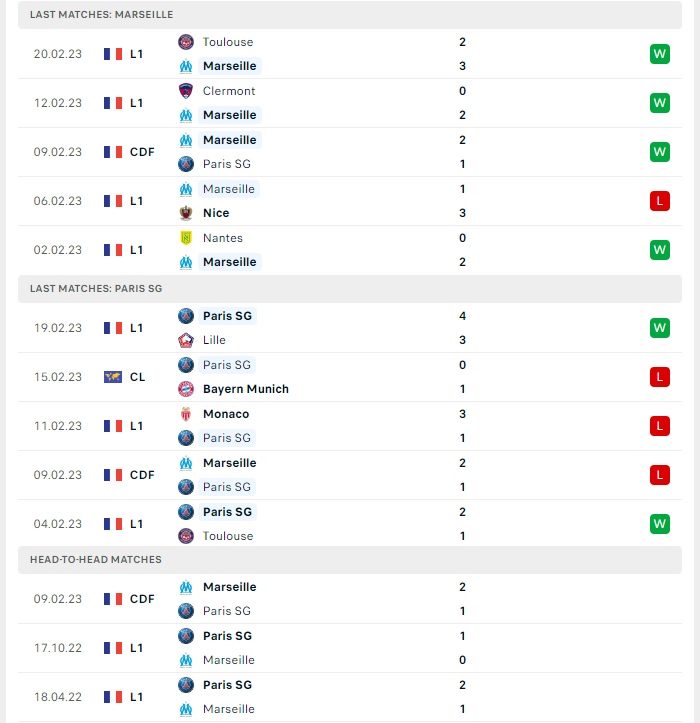
Task: Click the Bayern Munich crest icon
Action: click(x=186, y=389)
